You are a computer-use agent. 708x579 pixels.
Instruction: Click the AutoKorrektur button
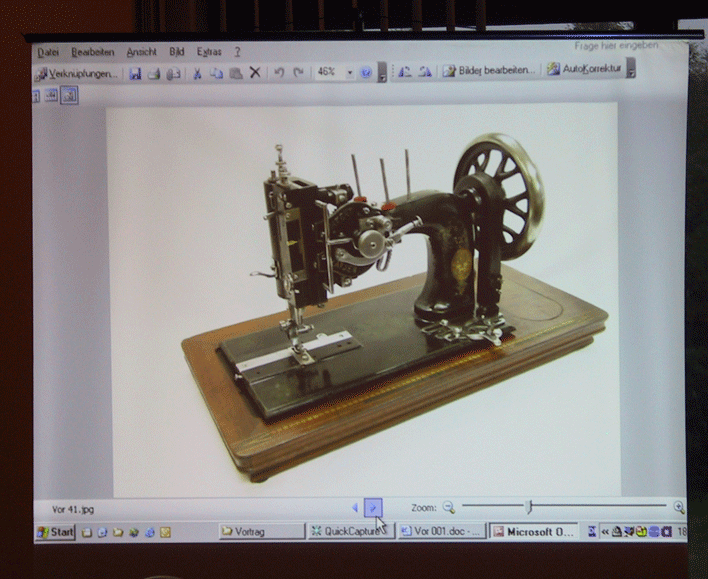click(584, 69)
